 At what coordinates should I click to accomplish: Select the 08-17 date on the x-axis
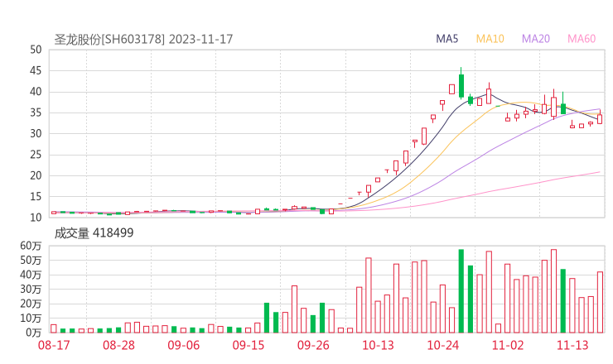pos(54,345)
